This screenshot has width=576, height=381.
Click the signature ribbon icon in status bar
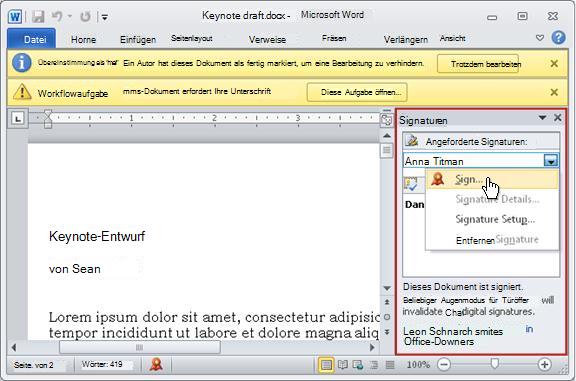pos(156,364)
